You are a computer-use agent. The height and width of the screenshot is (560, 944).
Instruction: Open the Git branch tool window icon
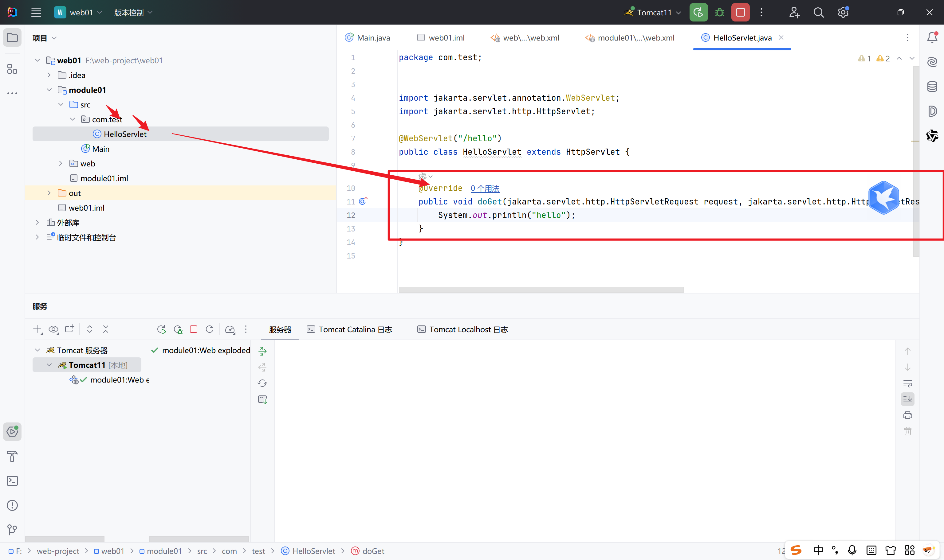coord(12,530)
